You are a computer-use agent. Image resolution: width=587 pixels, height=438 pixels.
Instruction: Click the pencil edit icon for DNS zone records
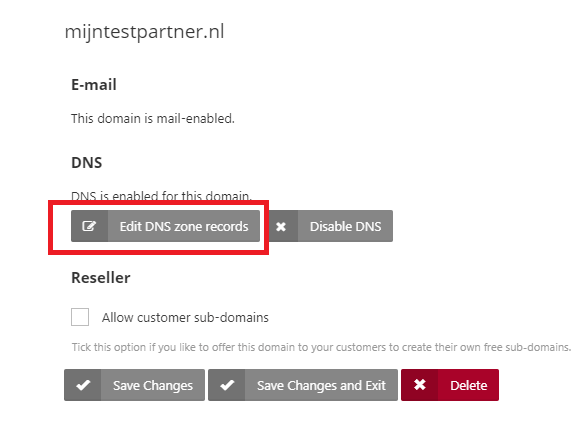(x=89, y=226)
